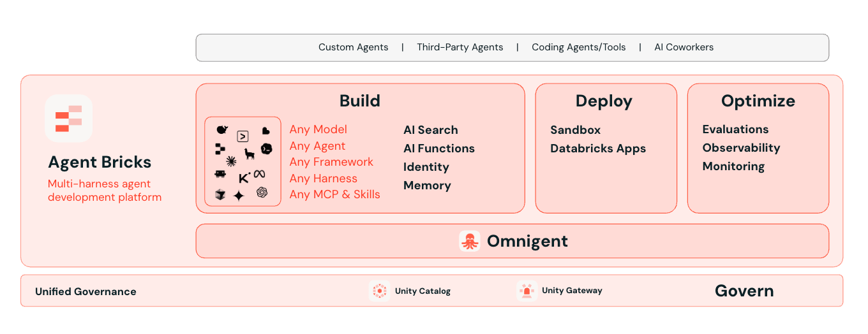Click the Any Model link
The width and height of the screenshot is (868, 334).
[x=318, y=129]
